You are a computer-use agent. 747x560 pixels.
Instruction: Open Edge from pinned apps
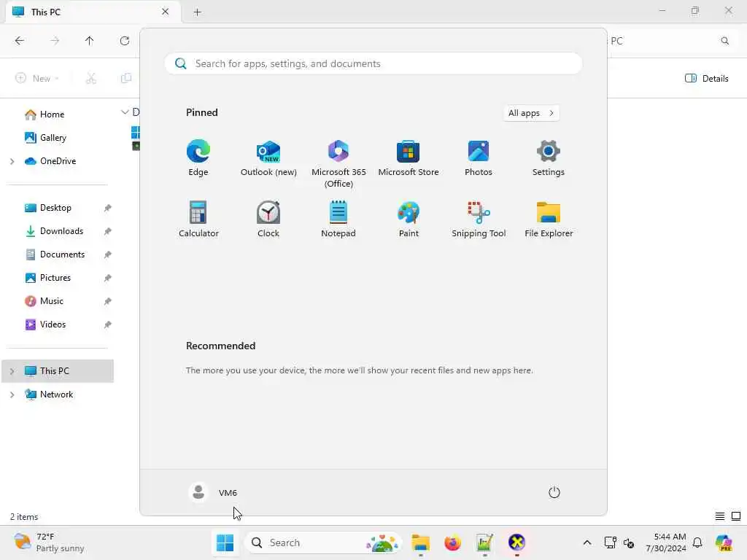pyautogui.click(x=198, y=158)
